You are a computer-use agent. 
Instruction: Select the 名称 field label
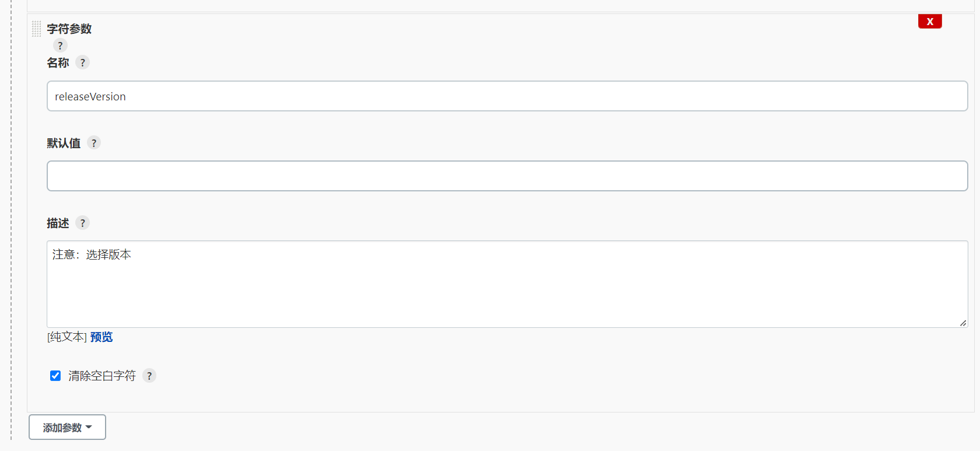[58, 62]
